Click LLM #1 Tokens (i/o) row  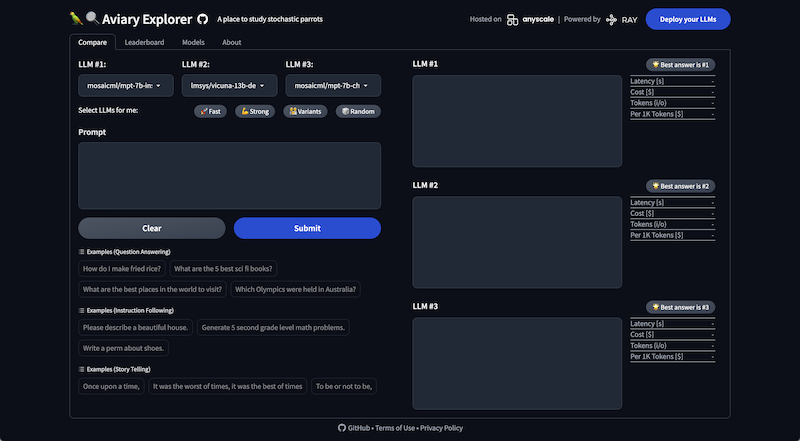point(672,103)
